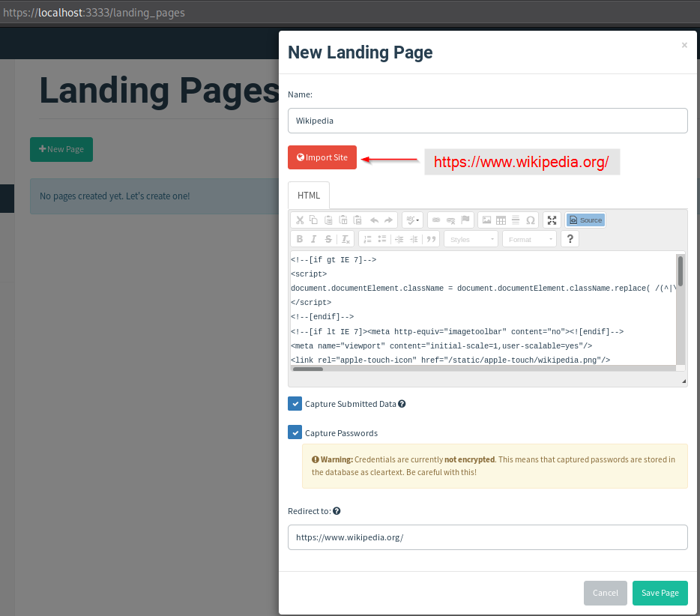The height and width of the screenshot is (616, 700).
Task: Click the Save Page button
Action: tap(660, 593)
